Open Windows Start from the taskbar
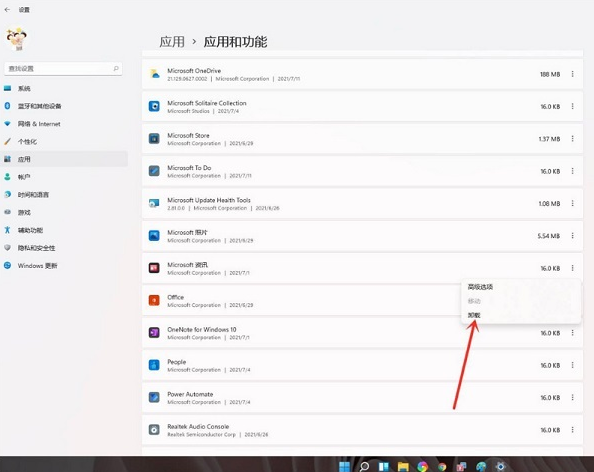This screenshot has width=594, height=472. click(344, 466)
